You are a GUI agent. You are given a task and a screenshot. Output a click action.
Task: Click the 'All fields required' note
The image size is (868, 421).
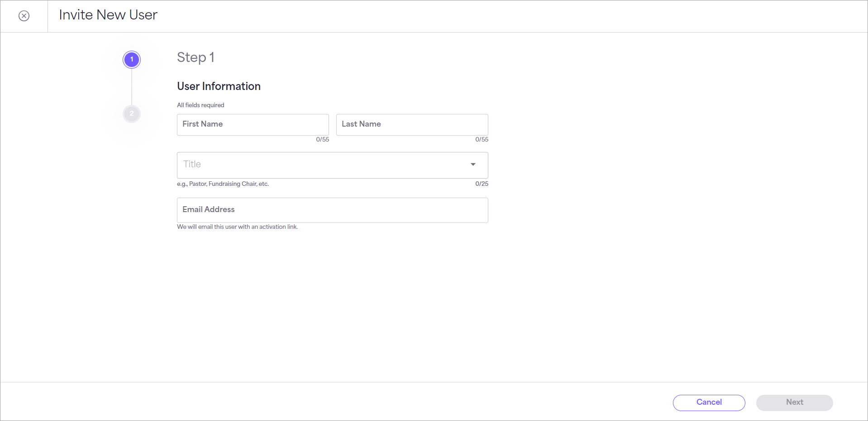click(200, 105)
